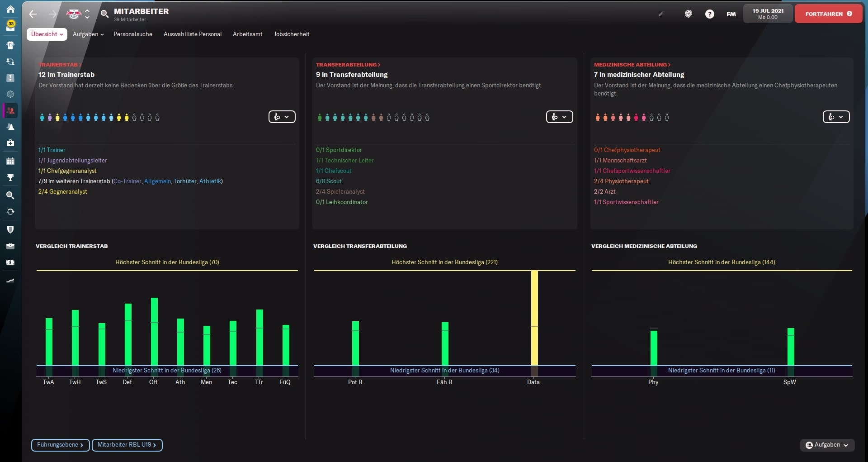Open the squad shirt icon in sidebar
This screenshot has height=462, width=868.
coord(10,45)
